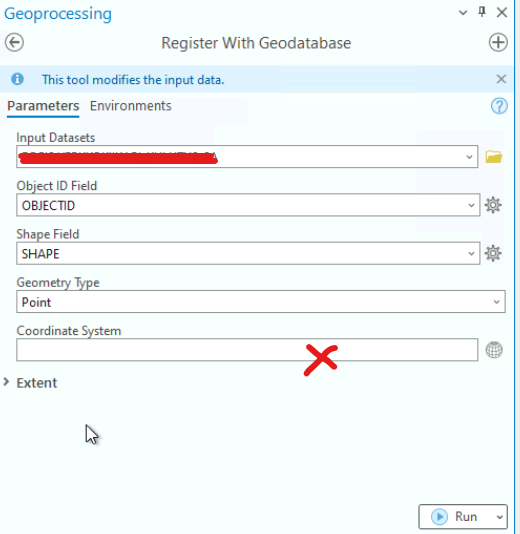Click the blue info icon in banner
This screenshot has height=534, width=520.
click(x=17, y=79)
